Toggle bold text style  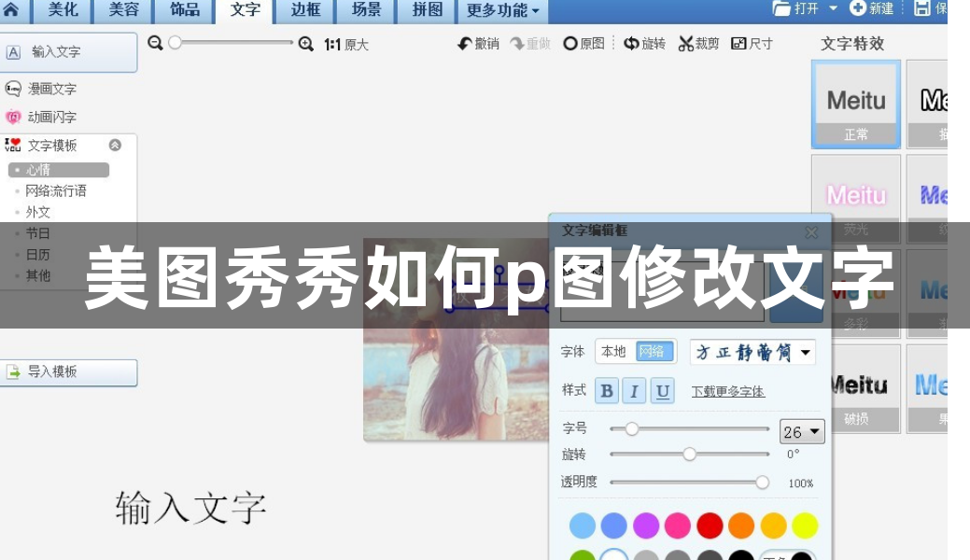pyautogui.click(x=607, y=391)
